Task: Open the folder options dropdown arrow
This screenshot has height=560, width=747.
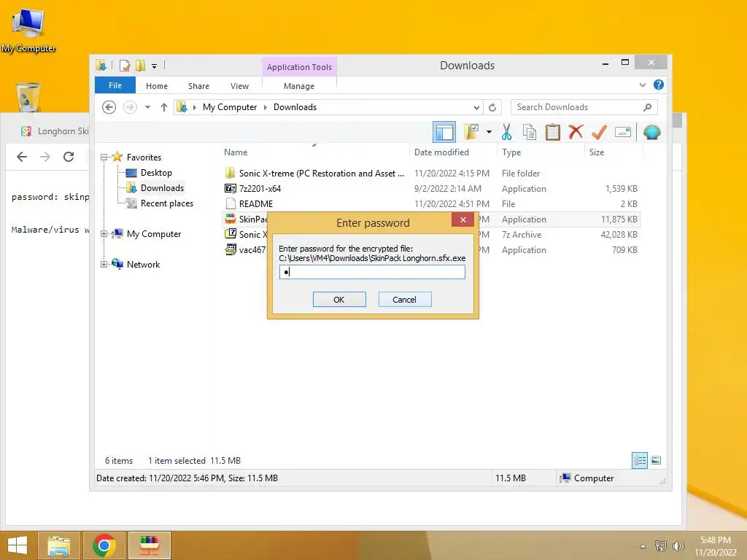Action: coord(489,132)
